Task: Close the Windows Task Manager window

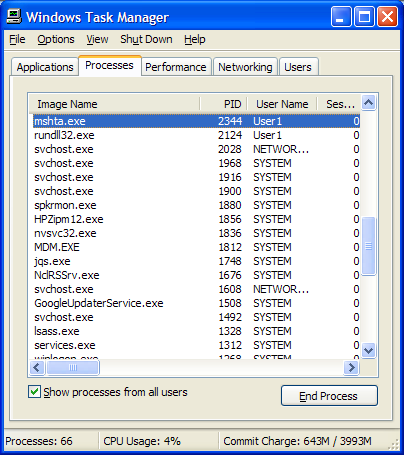Action: [387, 16]
